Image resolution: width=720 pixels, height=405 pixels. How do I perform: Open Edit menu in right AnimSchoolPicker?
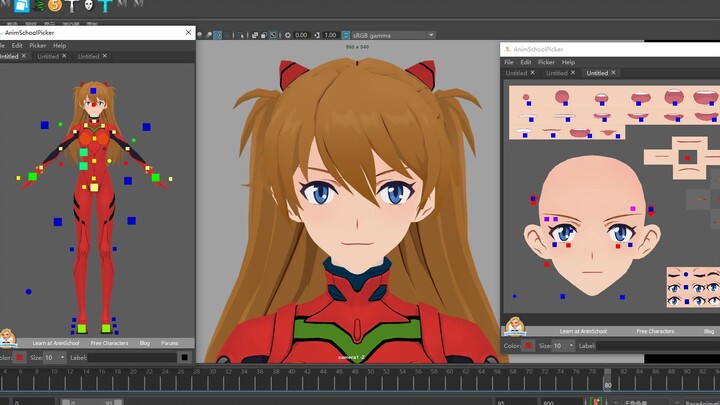526,62
